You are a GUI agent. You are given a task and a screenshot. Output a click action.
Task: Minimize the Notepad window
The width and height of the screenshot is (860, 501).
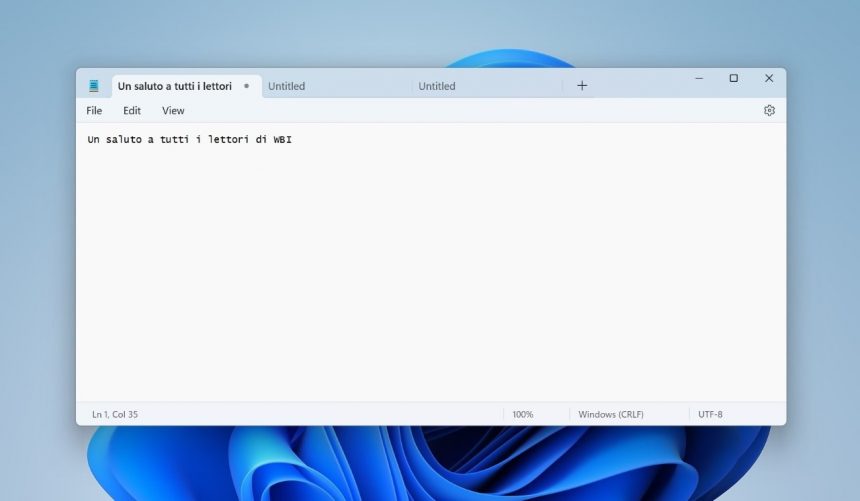[x=699, y=78]
